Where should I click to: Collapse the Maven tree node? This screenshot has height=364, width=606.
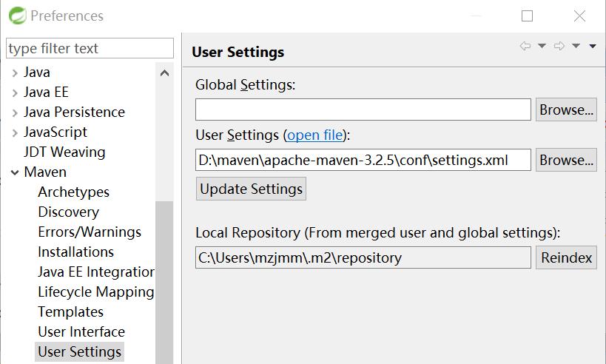coord(15,172)
